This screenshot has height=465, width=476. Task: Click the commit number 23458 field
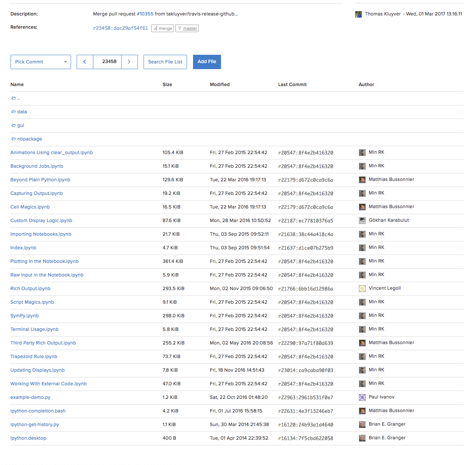click(x=109, y=62)
